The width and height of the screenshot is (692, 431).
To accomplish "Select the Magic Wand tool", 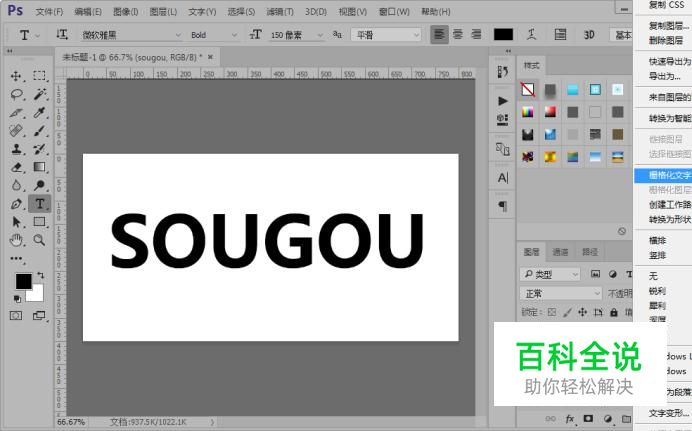I will 39,94.
